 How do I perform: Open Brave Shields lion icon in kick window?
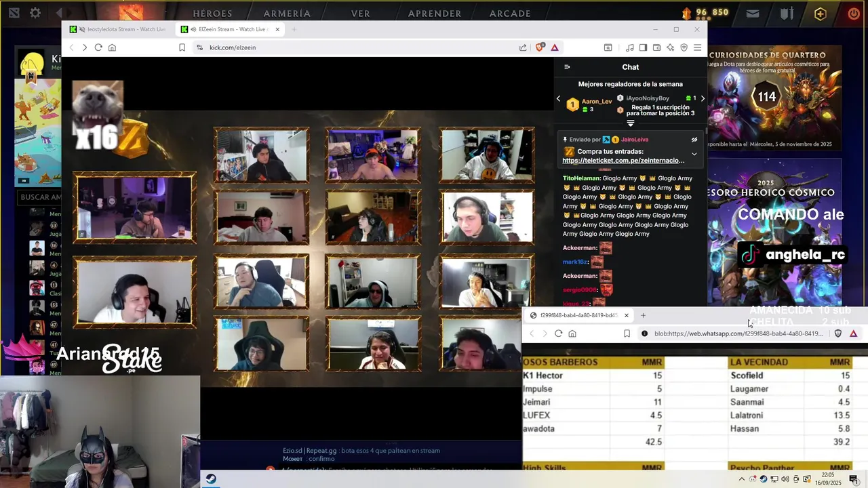(540, 47)
